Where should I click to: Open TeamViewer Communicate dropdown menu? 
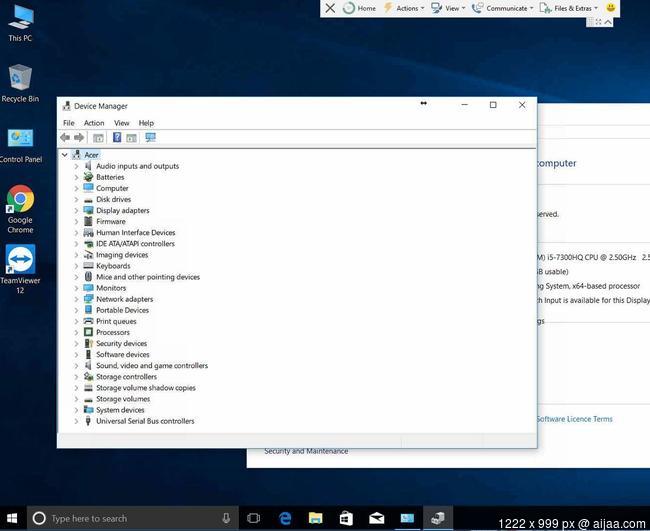[502, 8]
